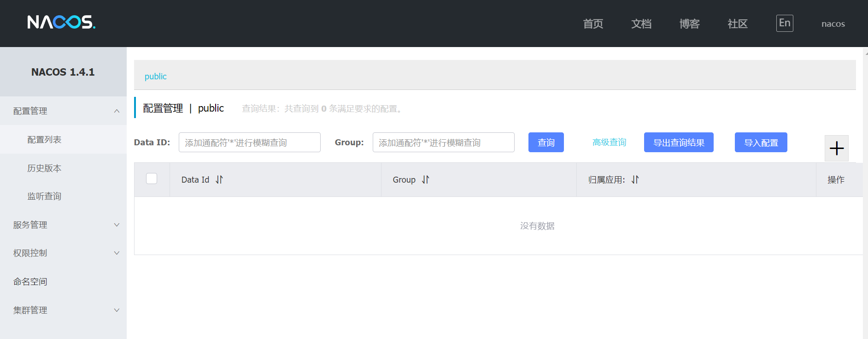Sort by Data Id column
The image size is (868, 339).
pos(219,179)
